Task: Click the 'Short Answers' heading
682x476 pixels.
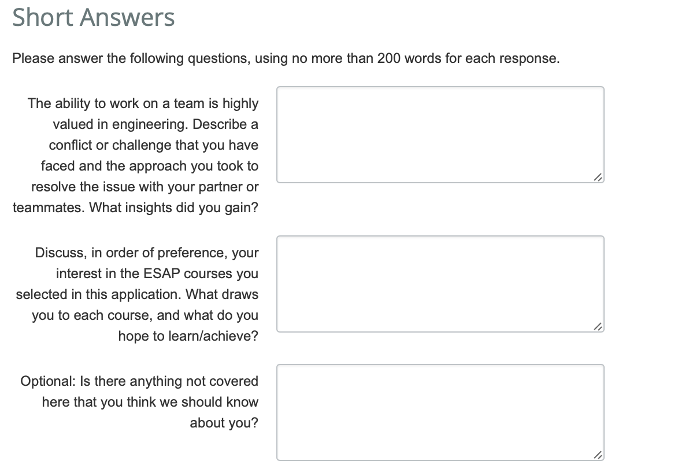Action: coord(94,17)
